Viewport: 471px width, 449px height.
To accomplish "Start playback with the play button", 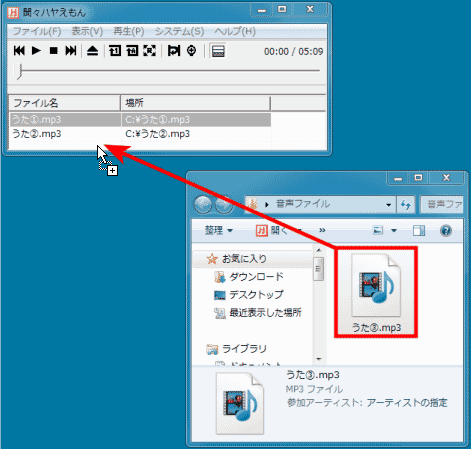I will coord(36,51).
